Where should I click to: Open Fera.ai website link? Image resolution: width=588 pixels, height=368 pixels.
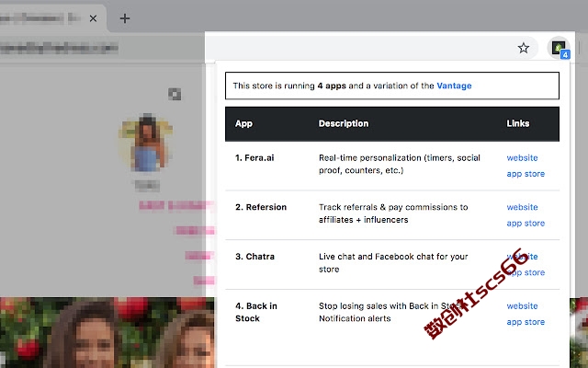[x=522, y=157]
